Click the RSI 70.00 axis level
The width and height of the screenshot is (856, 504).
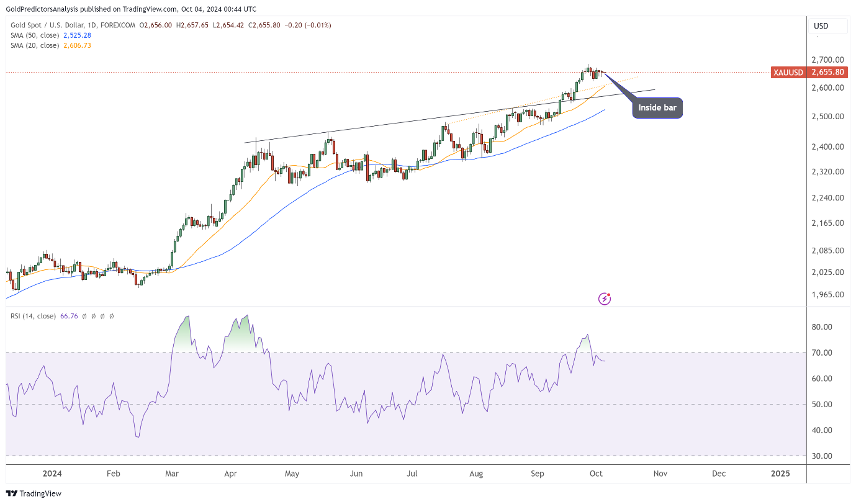pos(823,353)
